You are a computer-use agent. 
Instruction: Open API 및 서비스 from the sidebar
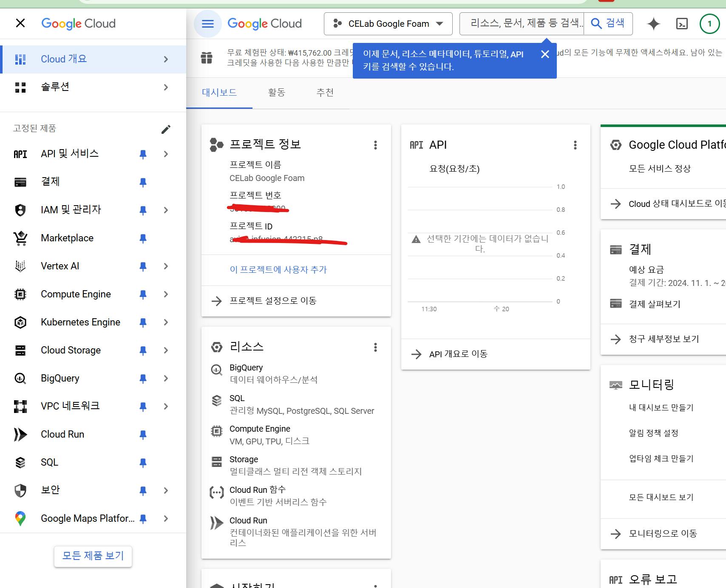click(x=70, y=154)
